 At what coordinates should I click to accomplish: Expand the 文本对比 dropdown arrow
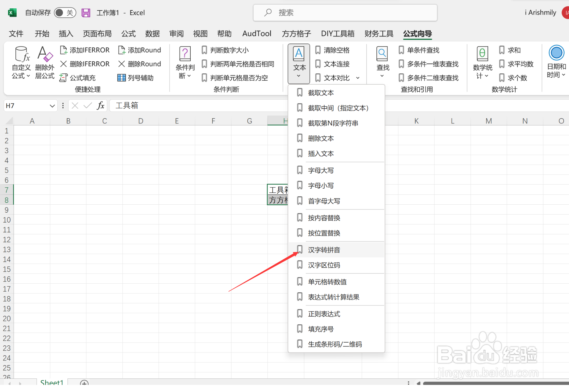[358, 78]
